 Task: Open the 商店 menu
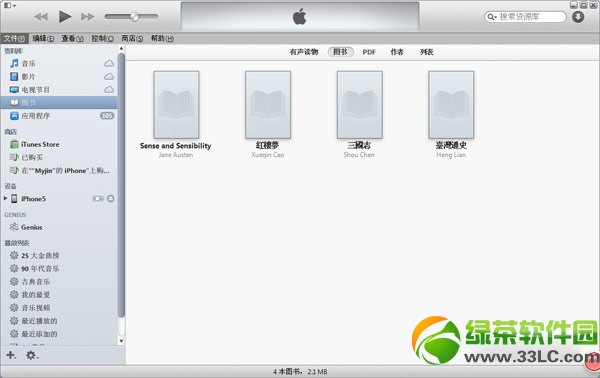(132, 38)
